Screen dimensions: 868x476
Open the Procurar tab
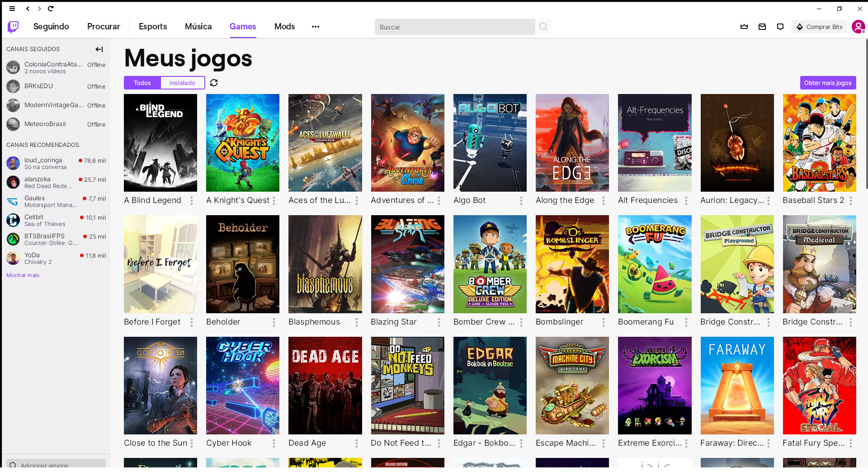coord(104,27)
